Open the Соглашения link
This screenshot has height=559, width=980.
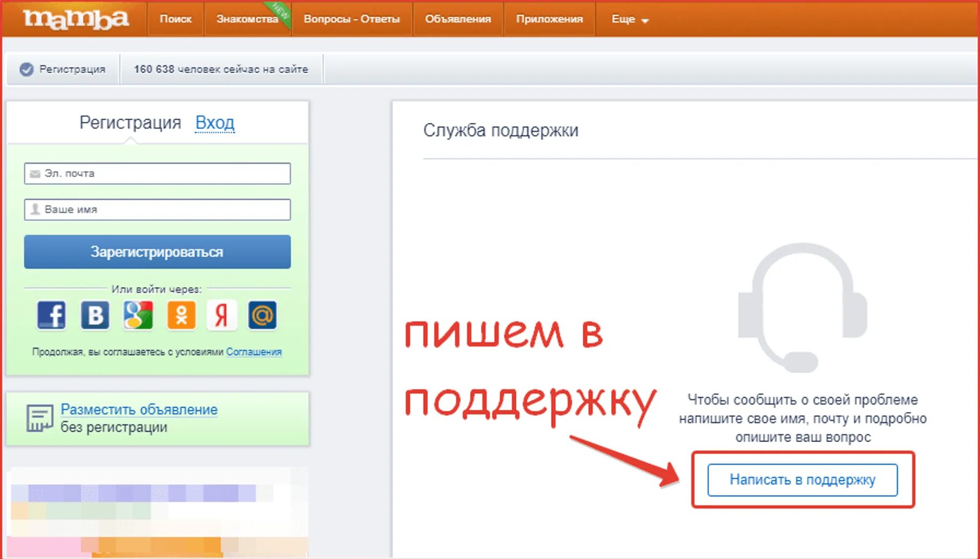coord(254,352)
